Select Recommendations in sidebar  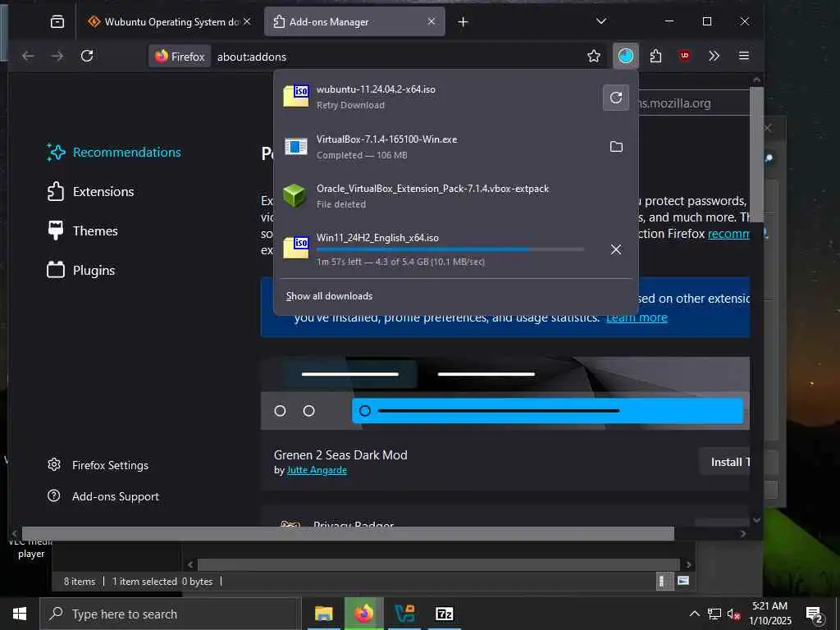point(114,152)
